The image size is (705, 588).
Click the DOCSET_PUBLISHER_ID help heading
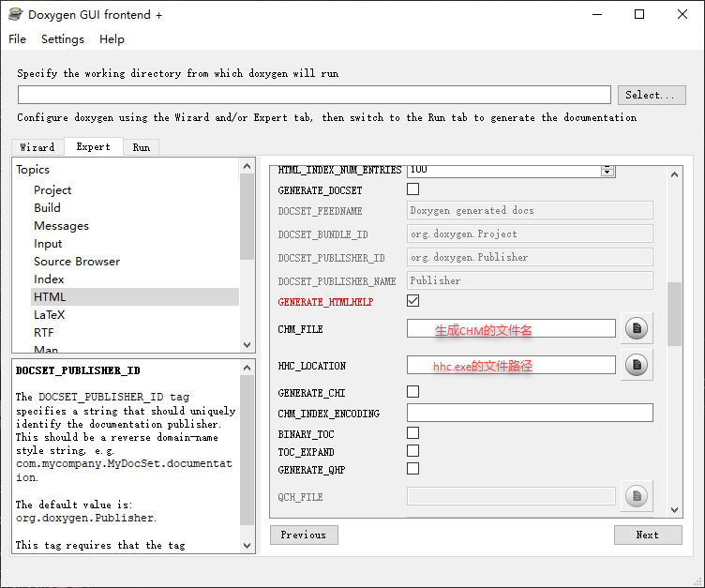pos(78,370)
